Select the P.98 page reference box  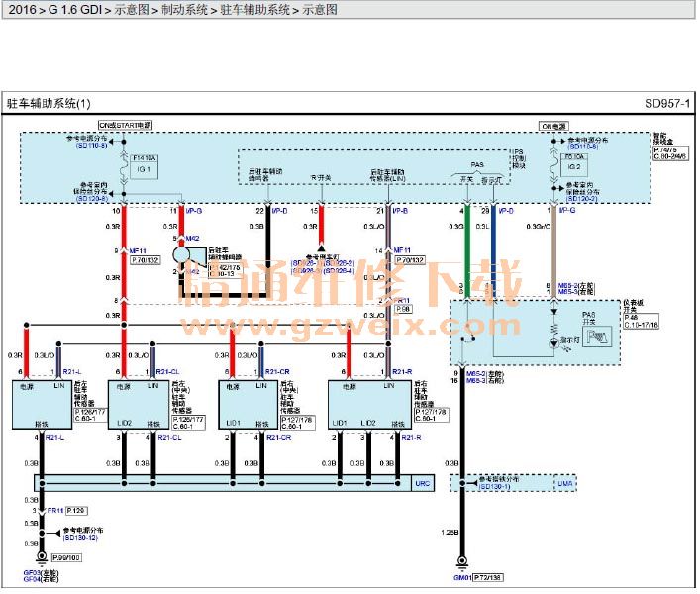tap(404, 309)
